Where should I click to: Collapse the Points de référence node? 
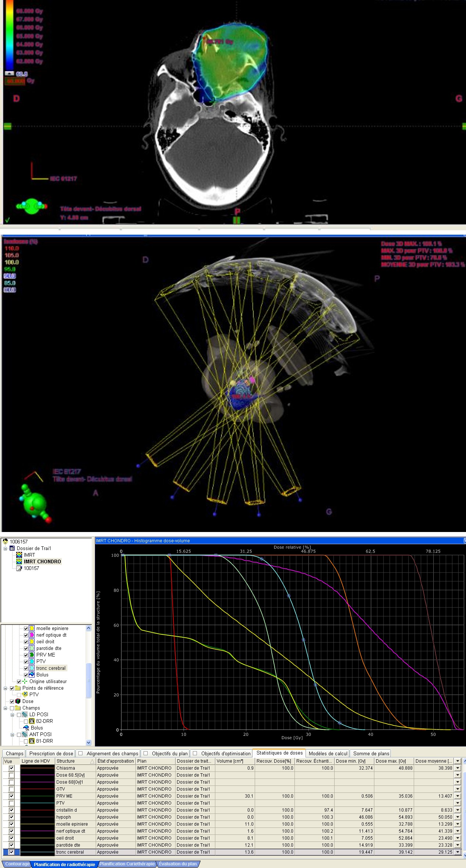6,688
